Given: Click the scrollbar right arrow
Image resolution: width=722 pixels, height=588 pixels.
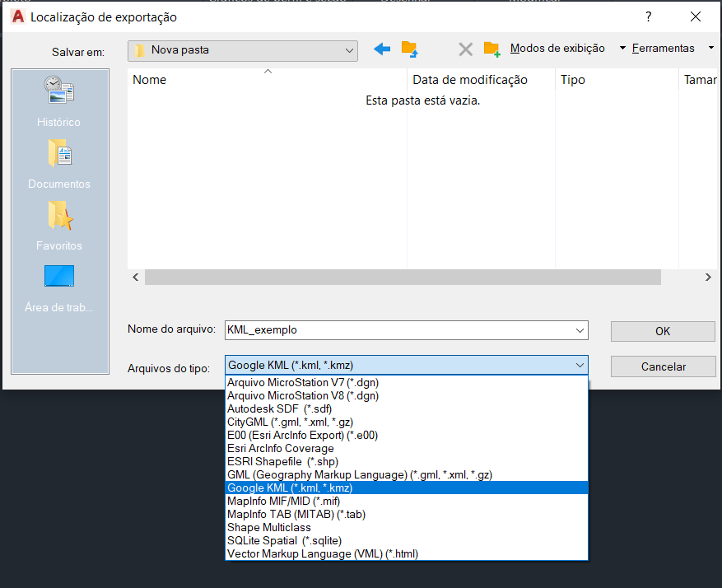Looking at the screenshot, I should [708, 278].
